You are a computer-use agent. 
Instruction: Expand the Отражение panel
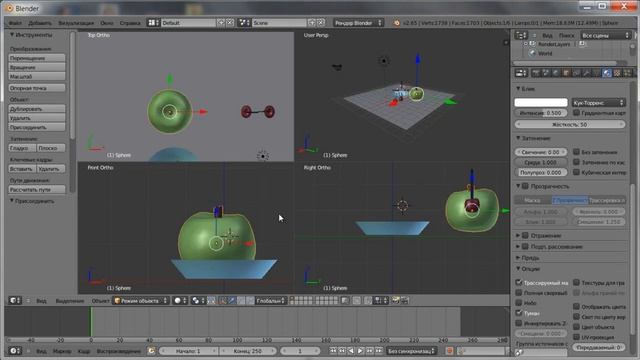point(518,236)
